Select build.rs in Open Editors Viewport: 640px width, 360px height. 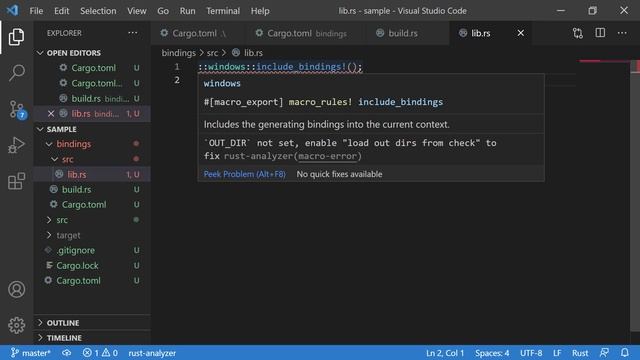point(92,99)
